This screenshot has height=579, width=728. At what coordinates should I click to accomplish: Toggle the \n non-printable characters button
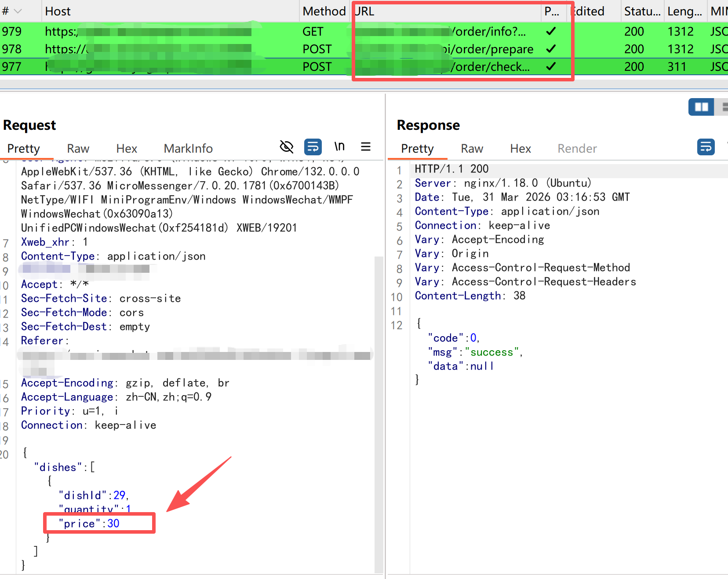click(x=339, y=147)
